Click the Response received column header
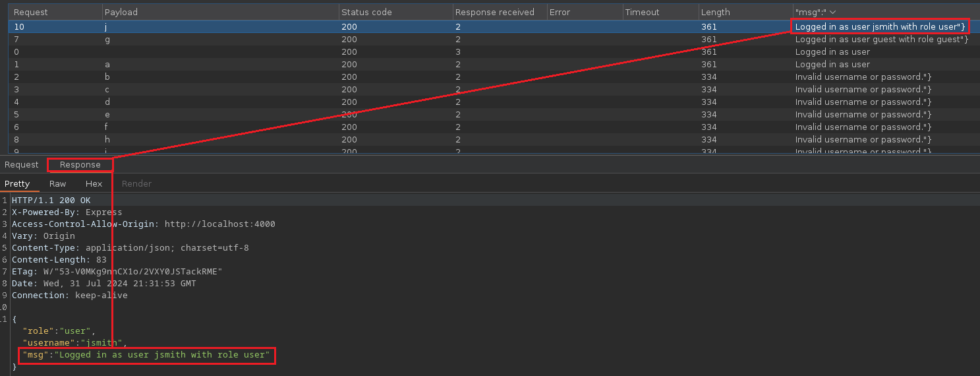This screenshot has height=376, width=980. 494,13
